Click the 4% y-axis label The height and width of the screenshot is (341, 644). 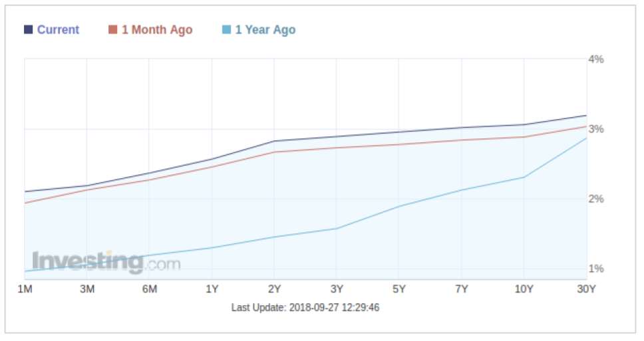coord(596,59)
